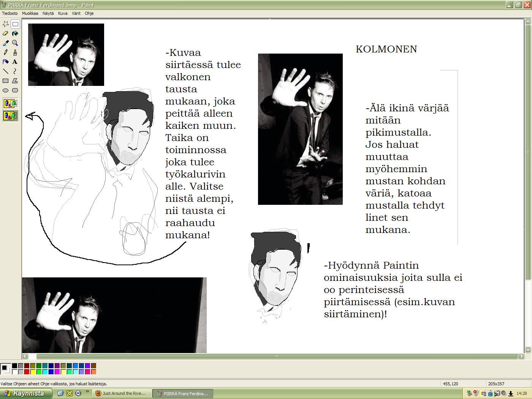This screenshot has height=399, width=532.
Task: Choose orange swatch in the palette
Action: (93, 372)
